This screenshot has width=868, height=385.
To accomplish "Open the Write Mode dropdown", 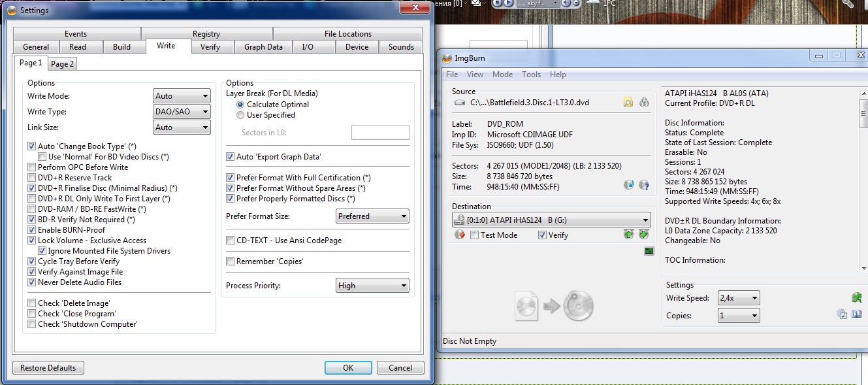I will pyautogui.click(x=182, y=96).
